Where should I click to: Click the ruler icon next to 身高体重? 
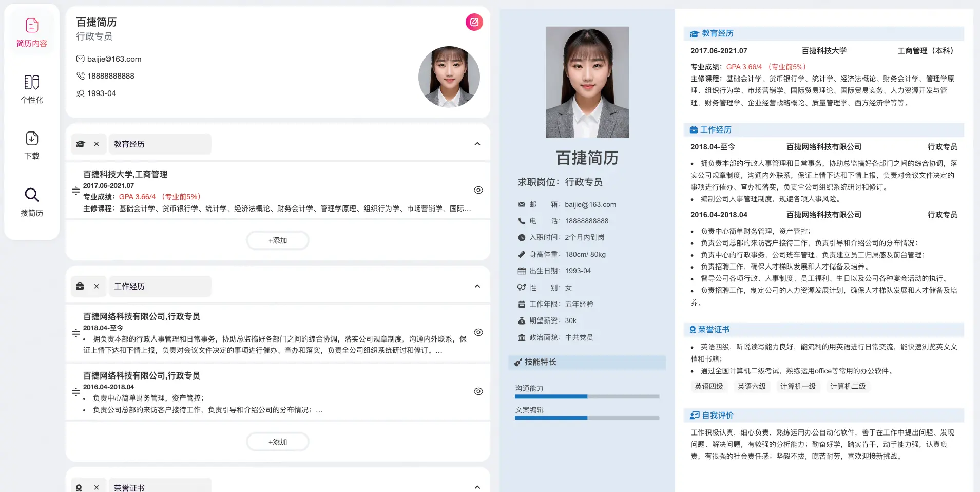point(522,254)
